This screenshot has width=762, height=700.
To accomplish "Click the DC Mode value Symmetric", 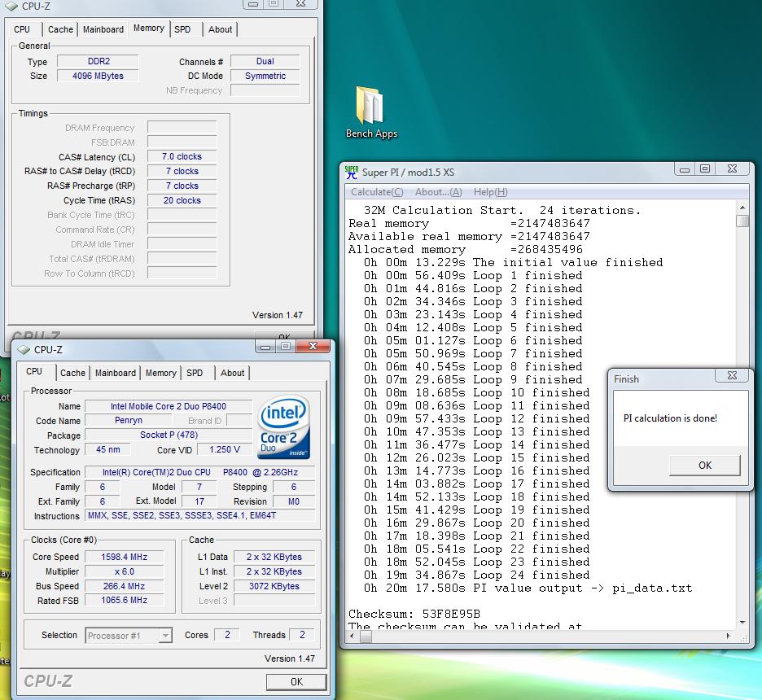I will tap(265, 76).
